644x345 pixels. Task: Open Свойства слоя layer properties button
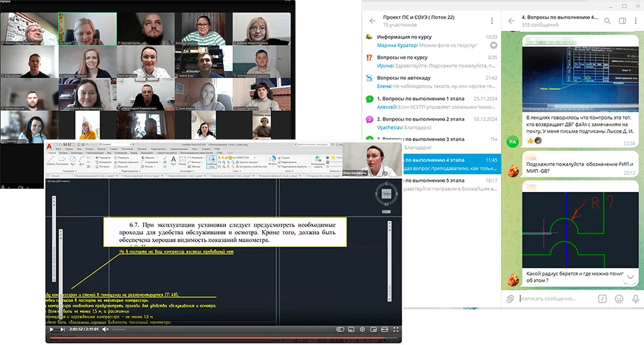(x=211, y=162)
